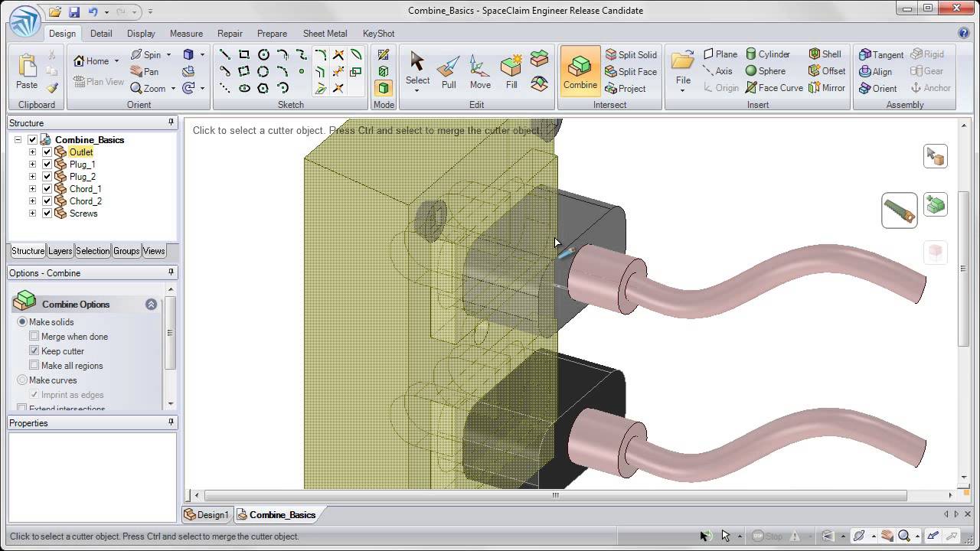Click the Plan View button
This screenshot has width=980, height=551.
[x=99, y=82]
